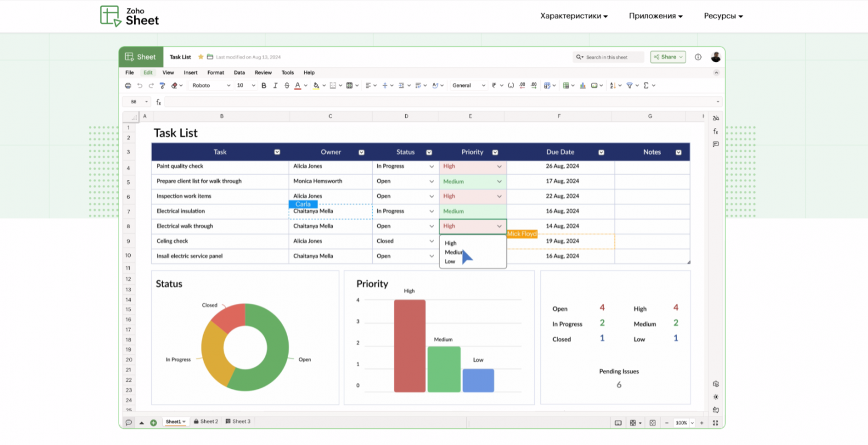Toggle Italic formatting
Viewport: 868px width, 445px height.
tap(275, 86)
